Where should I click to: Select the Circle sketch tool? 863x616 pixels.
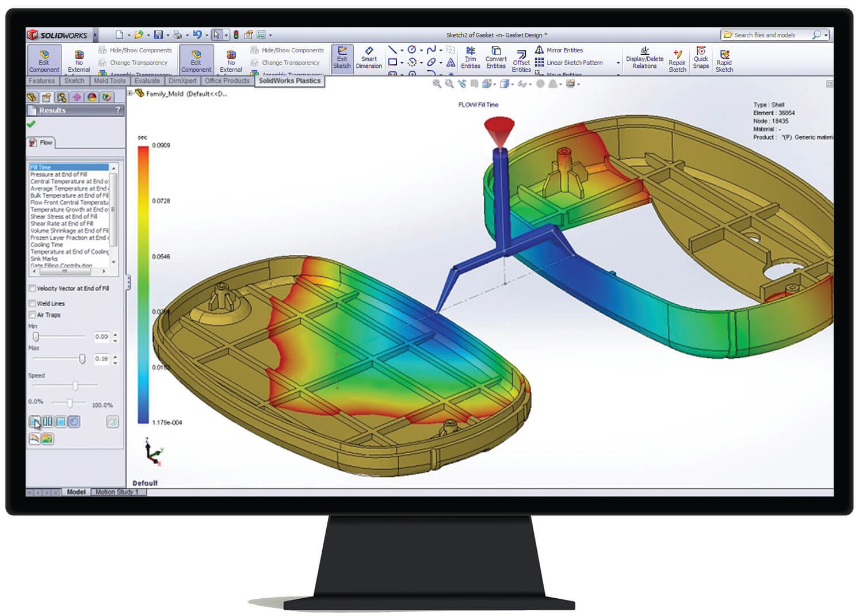pos(412,50)
